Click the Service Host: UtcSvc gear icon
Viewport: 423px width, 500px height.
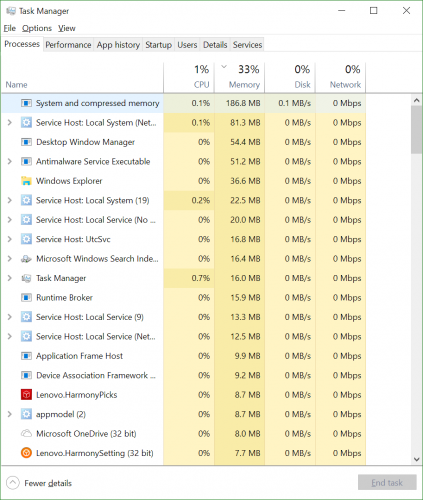(x=26, y=239)
